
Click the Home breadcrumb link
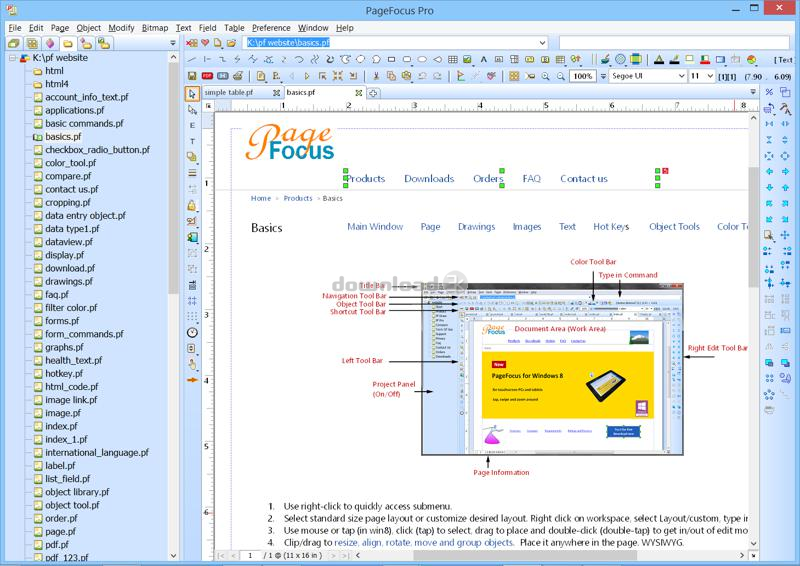(261, 198)
